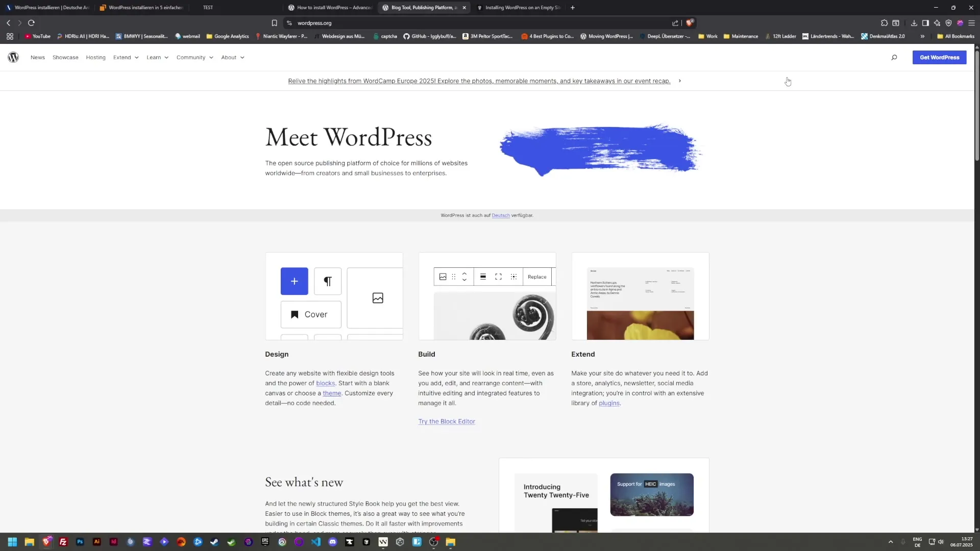Select the News menu item
This screenshot has width=980, height=551.
pos(37,57)
